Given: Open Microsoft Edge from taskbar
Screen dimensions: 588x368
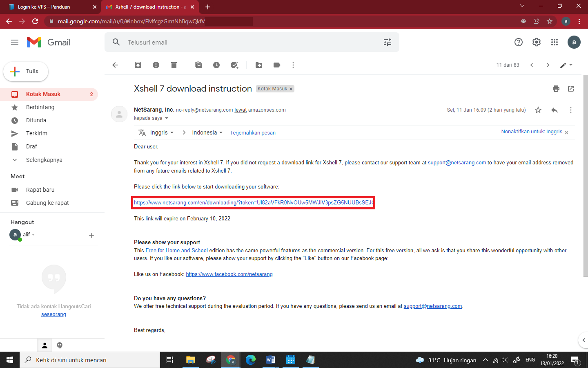Looking at the screenshot, I should click(250, 360).
